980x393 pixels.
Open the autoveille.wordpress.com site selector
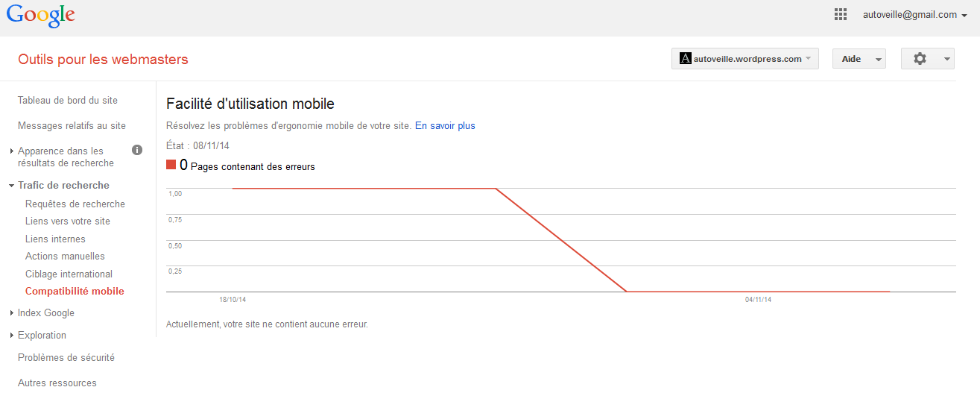(x=745, y=59)
